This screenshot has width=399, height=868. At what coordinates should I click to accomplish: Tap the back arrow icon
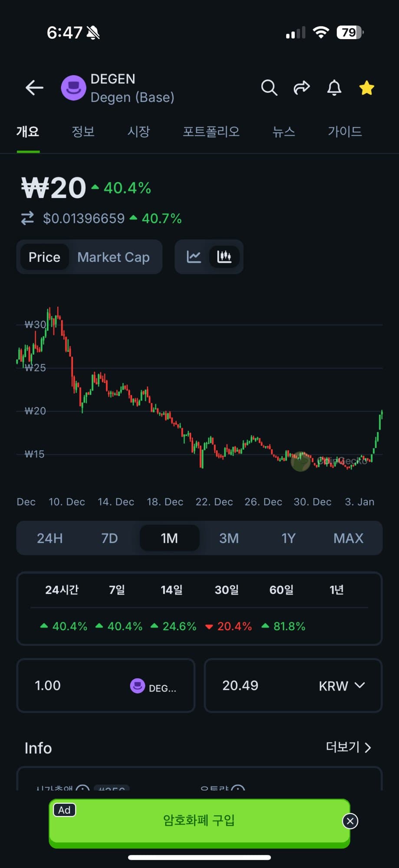tap(34, 88)
